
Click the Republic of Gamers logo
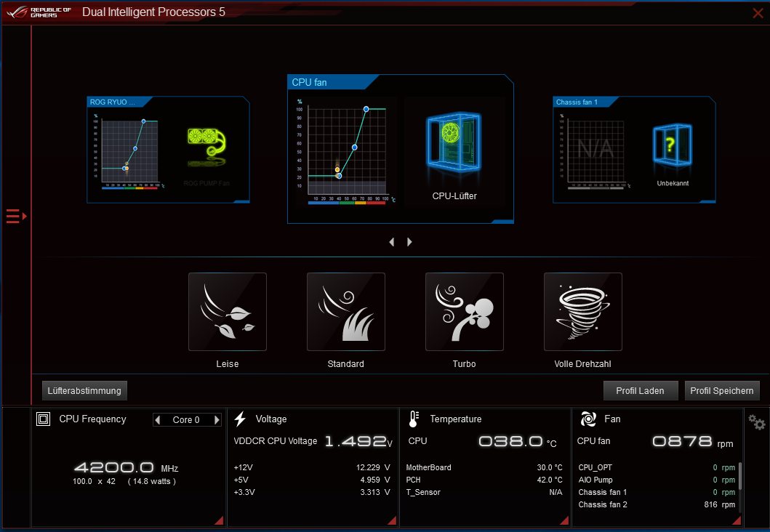click(x=39, y=12)
